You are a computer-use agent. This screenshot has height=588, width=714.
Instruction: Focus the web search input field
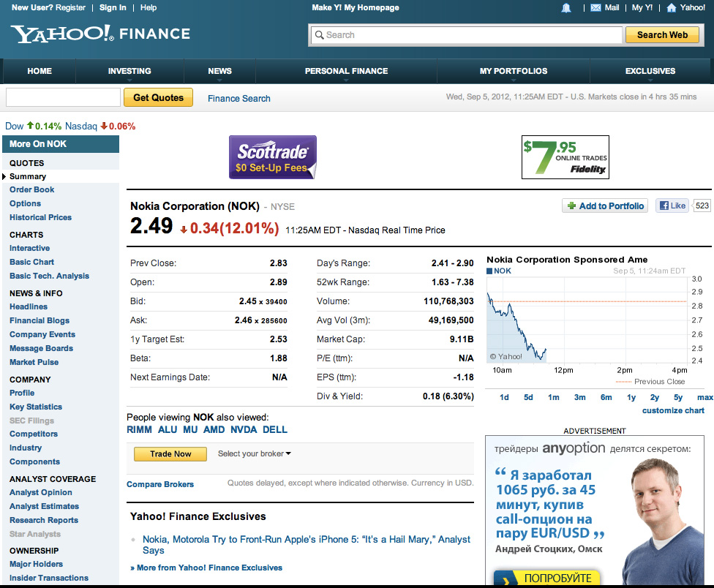(467, 35)
